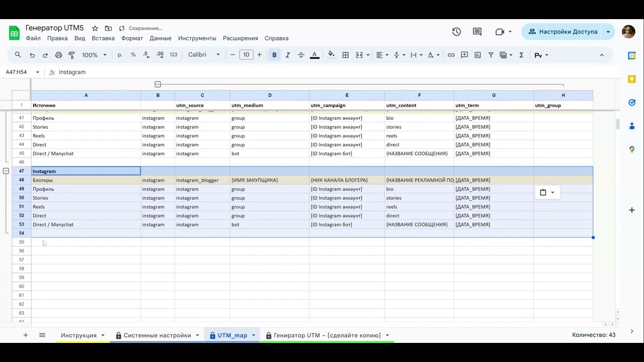Open the all sheets list

tap(42, 335)
